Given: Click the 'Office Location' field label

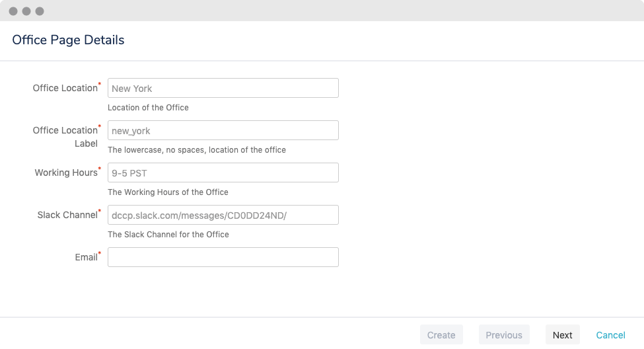Looking at the screenshot, I should coord(67,88).
